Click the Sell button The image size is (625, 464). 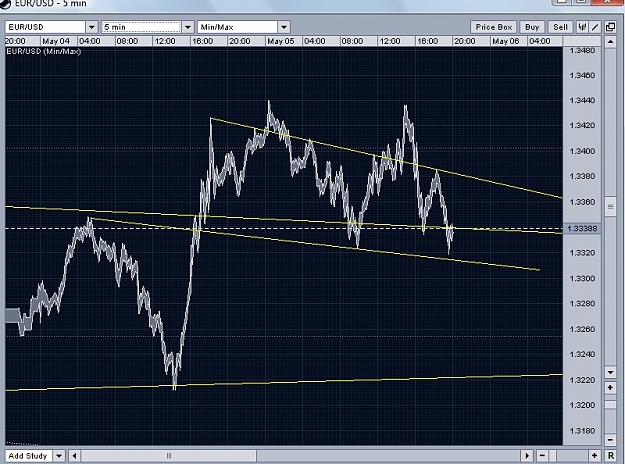pos(560,27)
